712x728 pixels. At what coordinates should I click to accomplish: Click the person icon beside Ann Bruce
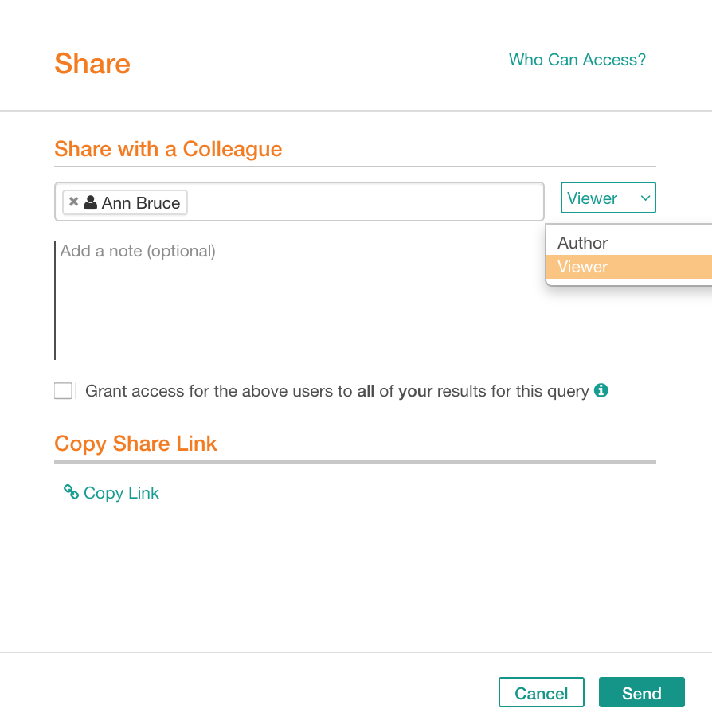[91, 202]
